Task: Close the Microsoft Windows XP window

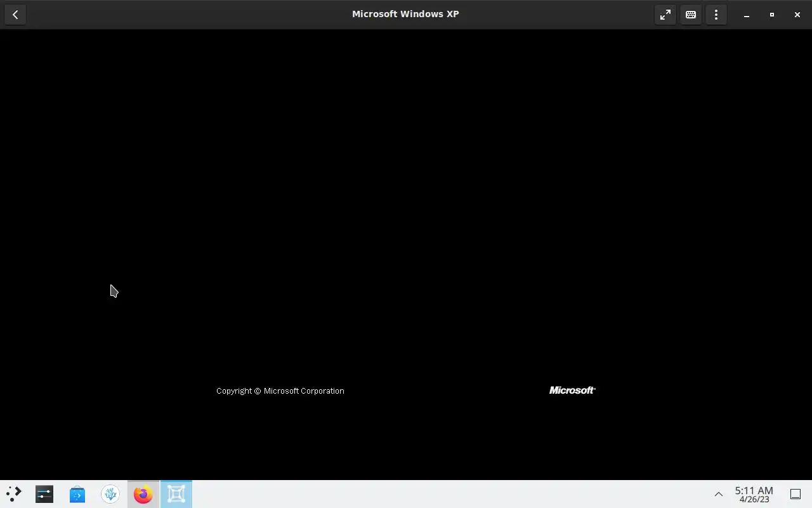Action: (797, 15)
